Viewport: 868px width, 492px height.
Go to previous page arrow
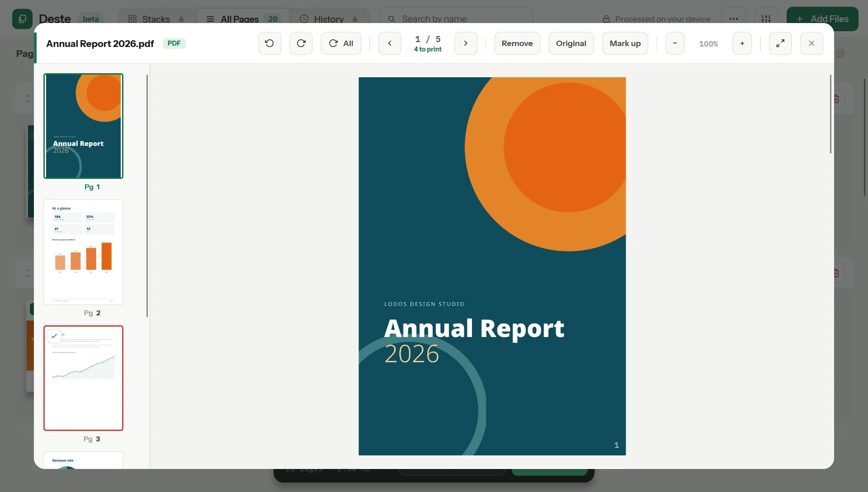click(390, 43)
